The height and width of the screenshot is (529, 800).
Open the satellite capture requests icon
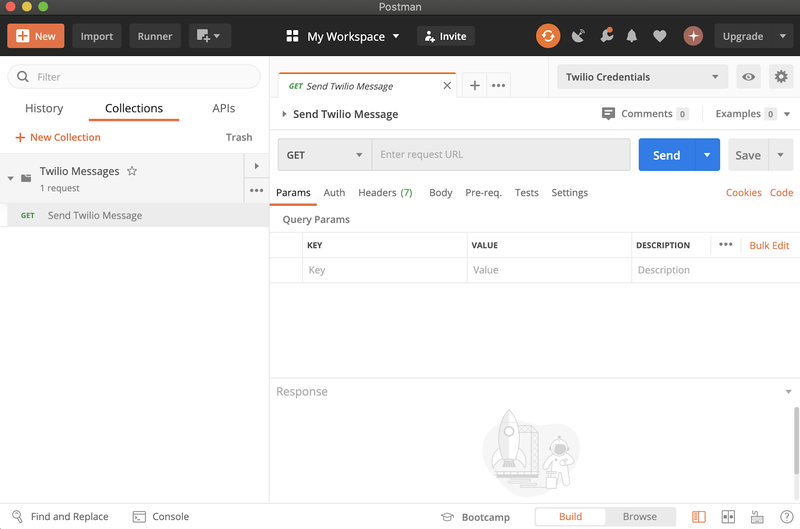(578, 36)
